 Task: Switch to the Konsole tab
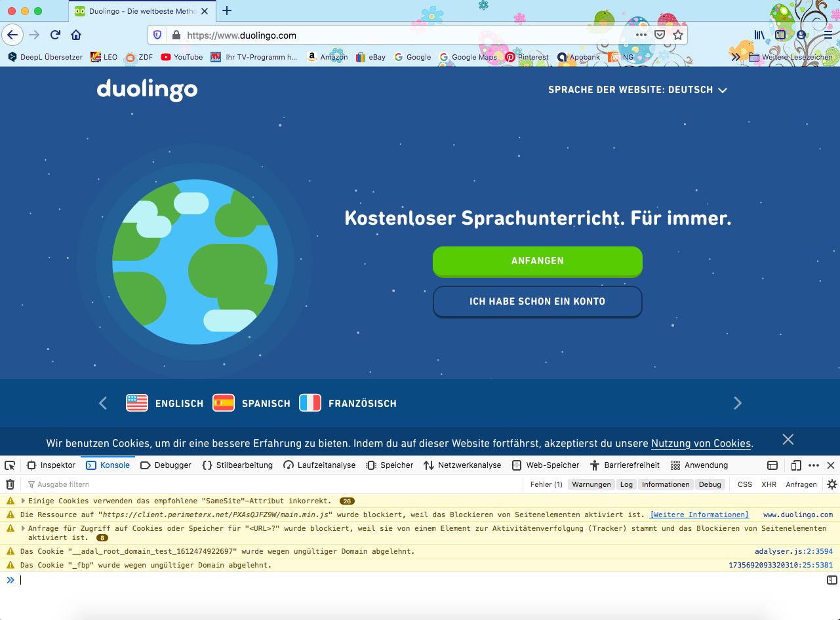point(108,465)
